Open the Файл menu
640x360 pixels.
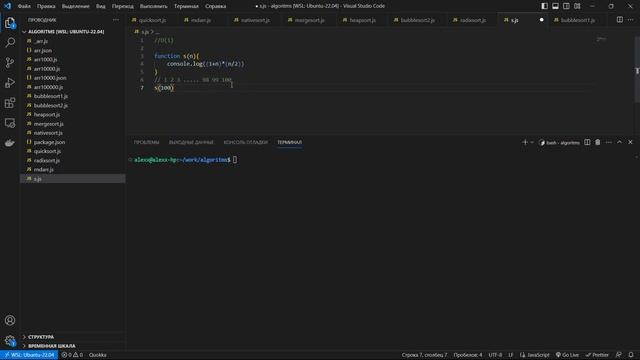pyautogui.click(x=24, y=6)
